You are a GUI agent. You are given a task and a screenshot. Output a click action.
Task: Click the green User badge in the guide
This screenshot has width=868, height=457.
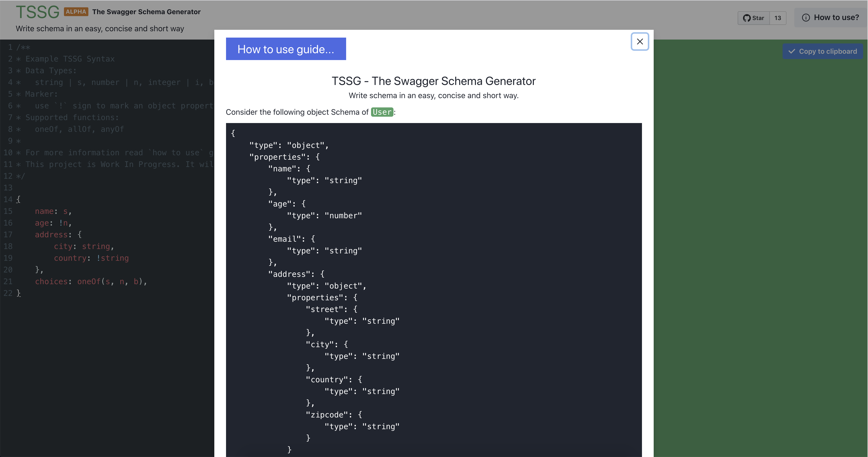(x=382, y=112)
